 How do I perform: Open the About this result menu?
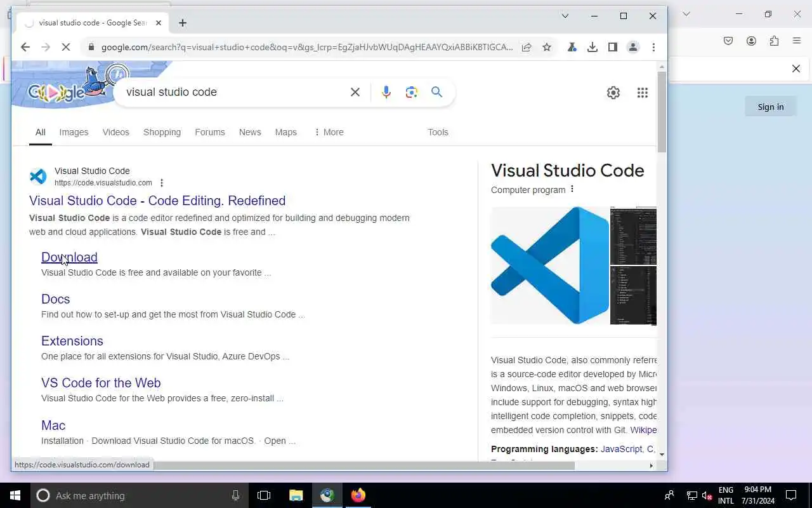162,183
